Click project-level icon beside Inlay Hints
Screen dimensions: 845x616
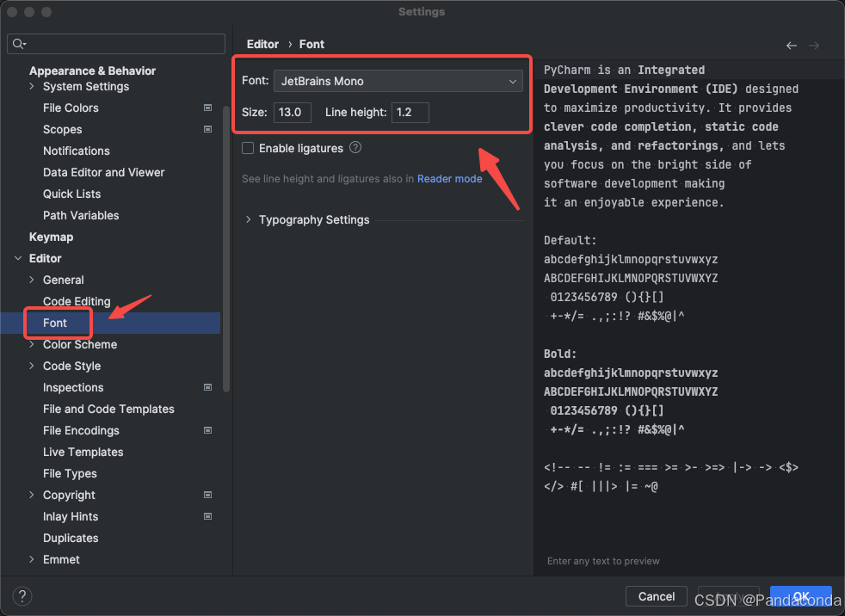[207, 516]
